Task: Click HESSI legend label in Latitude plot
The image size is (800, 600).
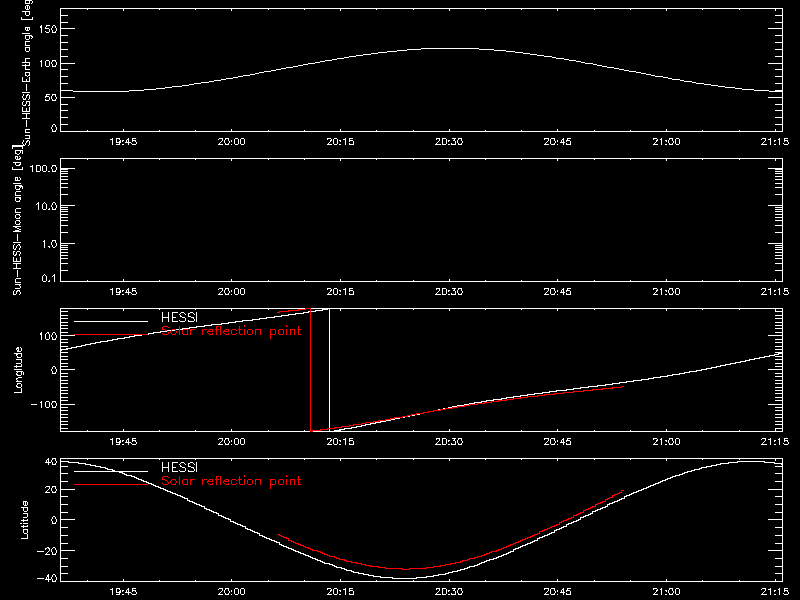Action: (179, 467)
